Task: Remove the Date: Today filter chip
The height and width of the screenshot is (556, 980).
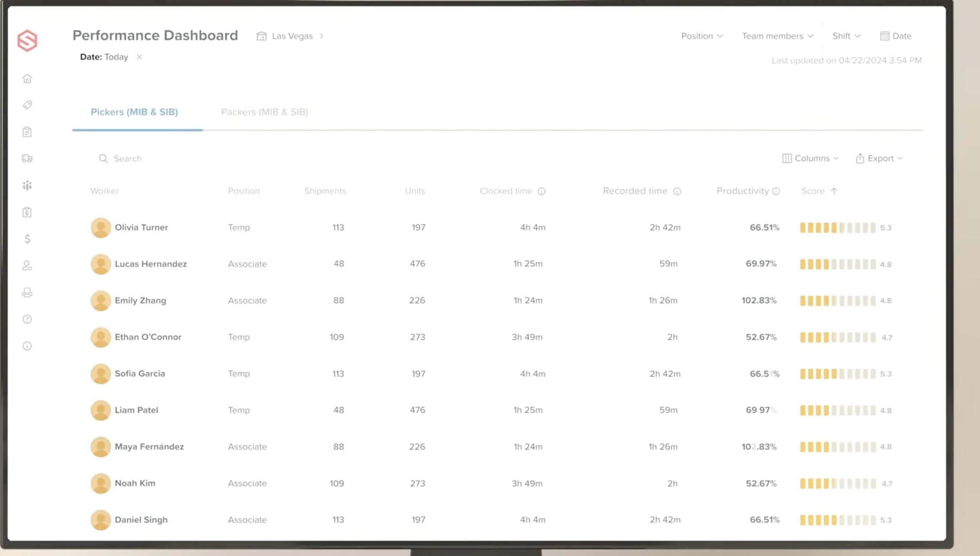Action: (x=139, y=57)
